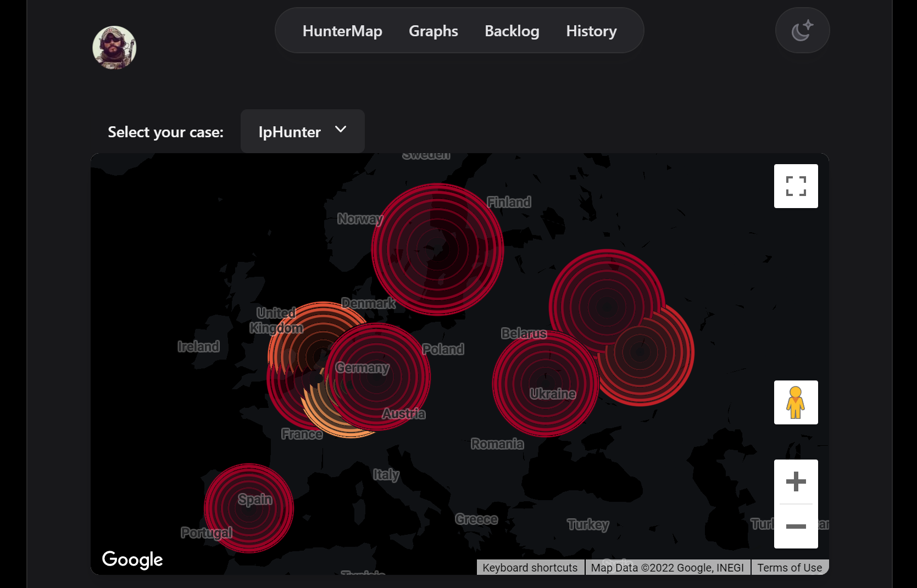Switch to the Graphs tab
This screenshot has width=917, height=588.
(x=434, y=31)
